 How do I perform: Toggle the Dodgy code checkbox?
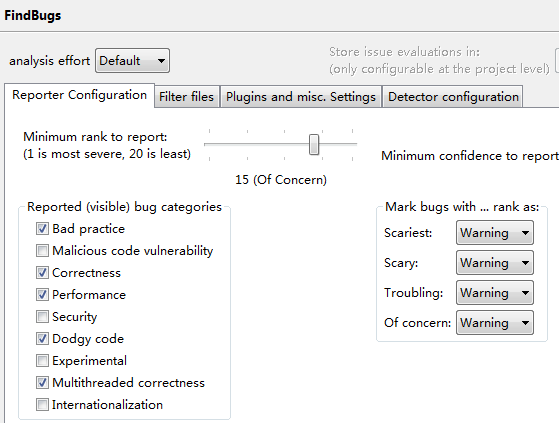42,339
